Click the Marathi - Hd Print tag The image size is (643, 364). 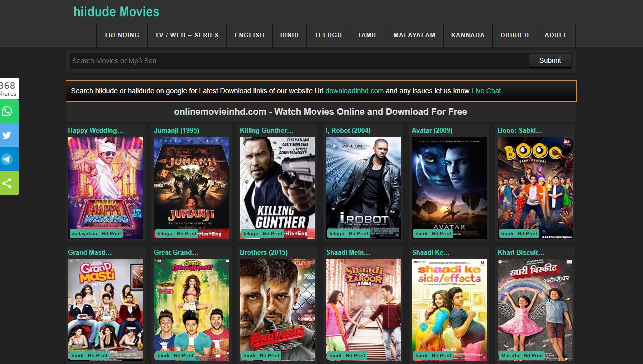(522, 355)
